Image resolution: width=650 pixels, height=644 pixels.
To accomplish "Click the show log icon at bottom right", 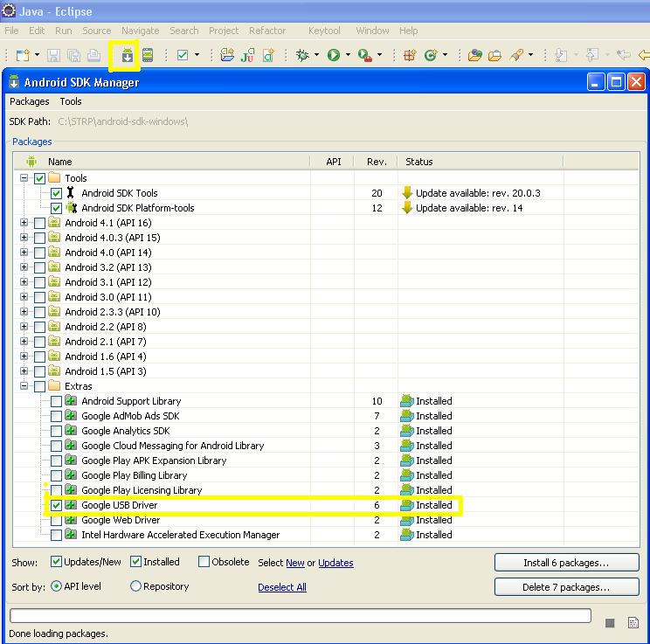I will tap(633, 622).
